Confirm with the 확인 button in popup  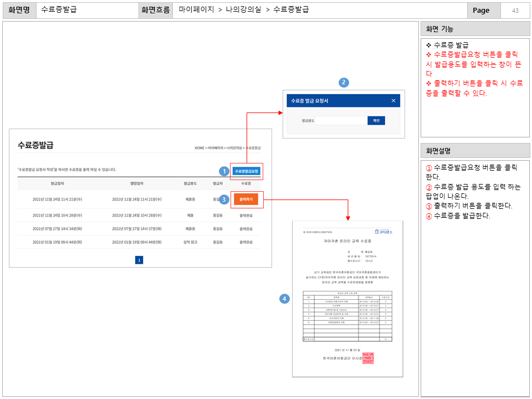click(x=376, y=120)
